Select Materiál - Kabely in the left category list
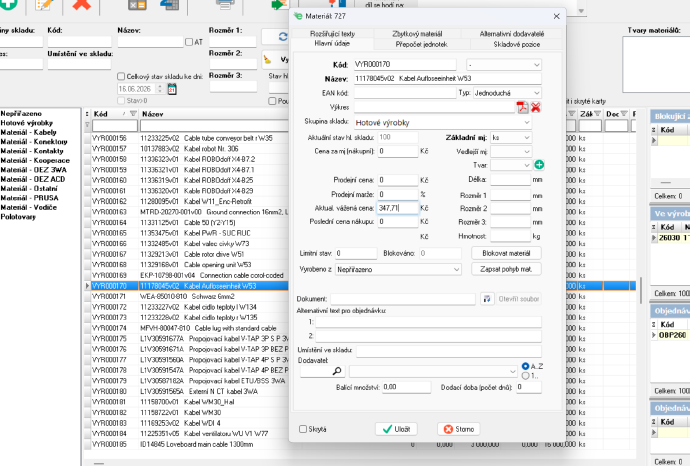 tap(28, 132)
